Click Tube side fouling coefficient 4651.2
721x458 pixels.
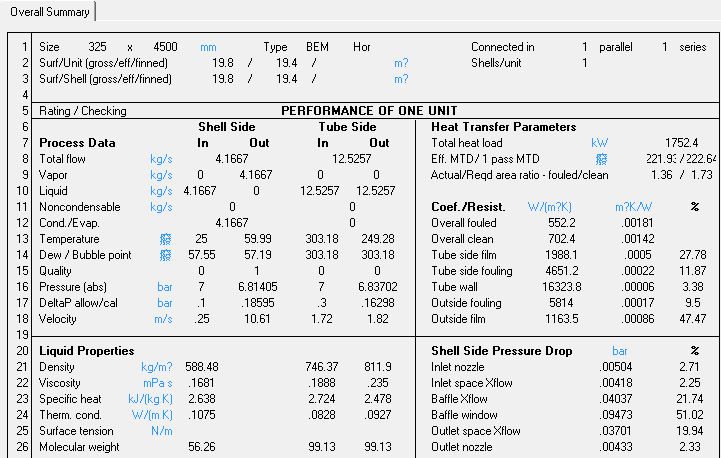coord(562,271)
